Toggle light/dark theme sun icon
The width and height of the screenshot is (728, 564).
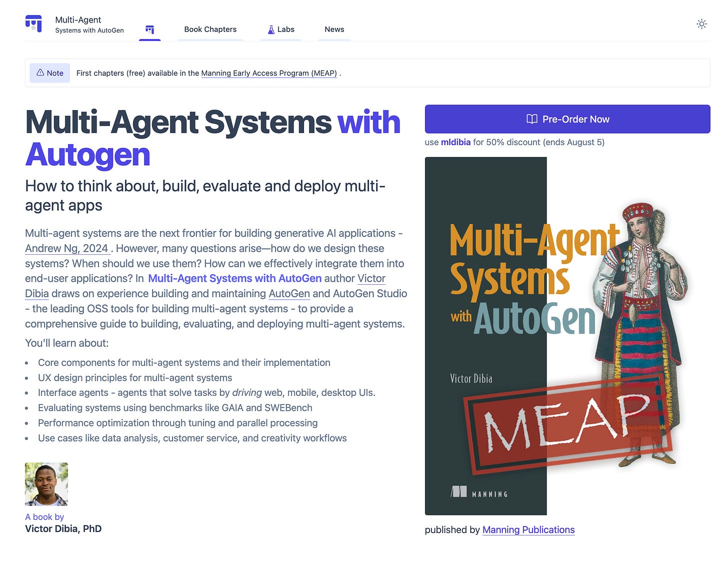coord(702,24)
